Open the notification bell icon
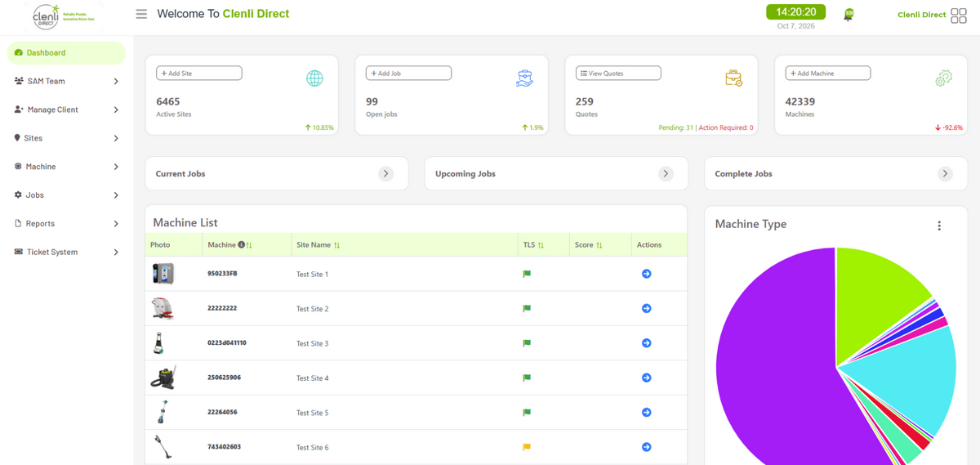 [x=849, y=15]
